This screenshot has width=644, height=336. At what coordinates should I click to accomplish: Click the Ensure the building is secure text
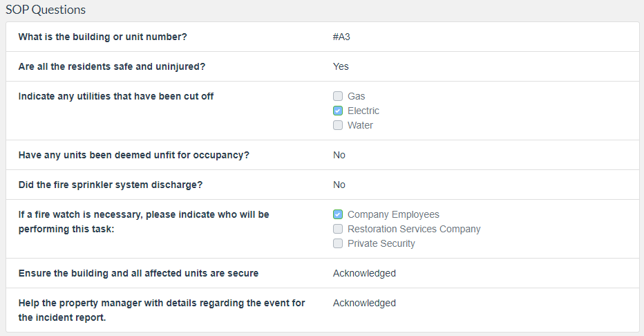138,273
